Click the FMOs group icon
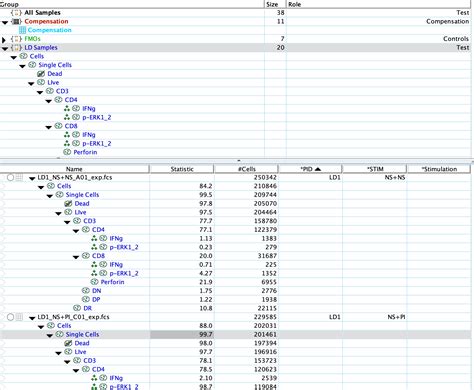 [x=16, y=39]
